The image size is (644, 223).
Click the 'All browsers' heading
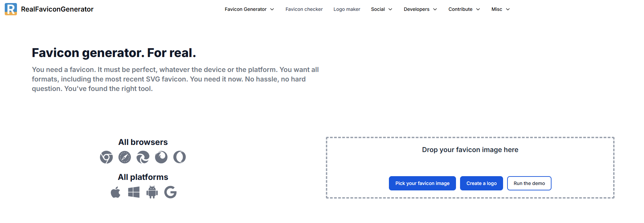coord(143,142)
